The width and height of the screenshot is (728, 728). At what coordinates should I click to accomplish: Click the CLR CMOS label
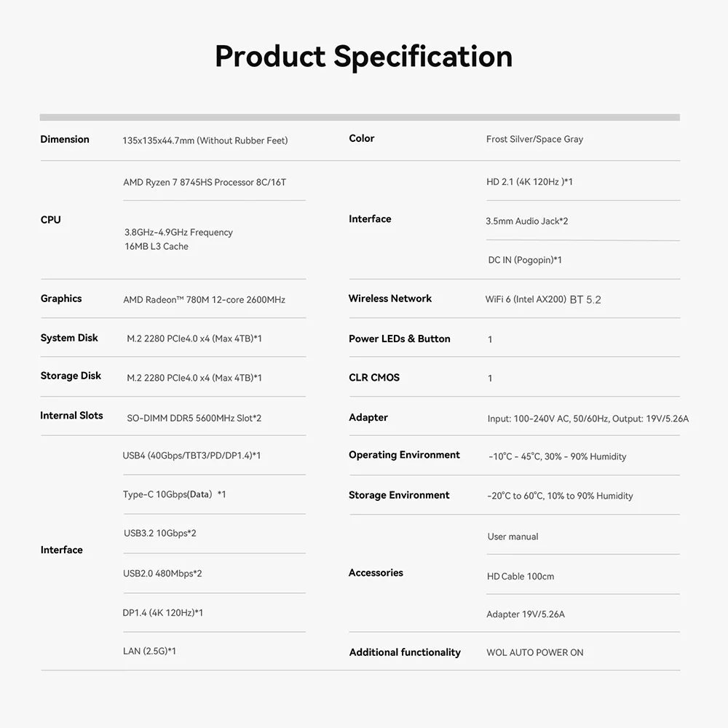(x=374, y=377)
